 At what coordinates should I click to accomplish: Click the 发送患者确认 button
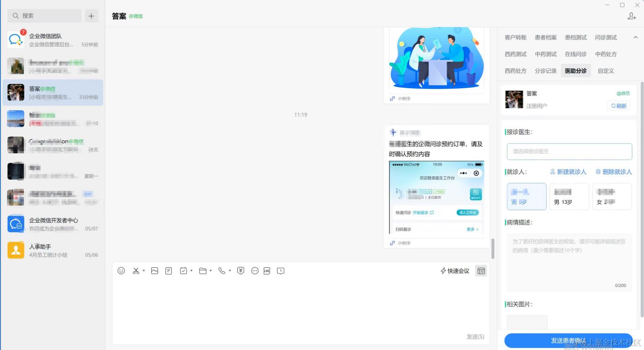click(569, 340)
